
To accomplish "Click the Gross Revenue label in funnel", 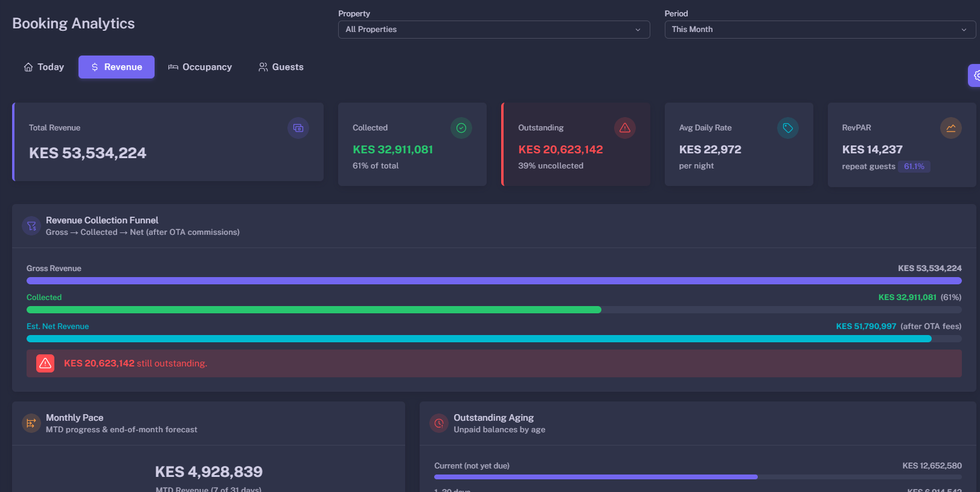I will tap(54, 269).
